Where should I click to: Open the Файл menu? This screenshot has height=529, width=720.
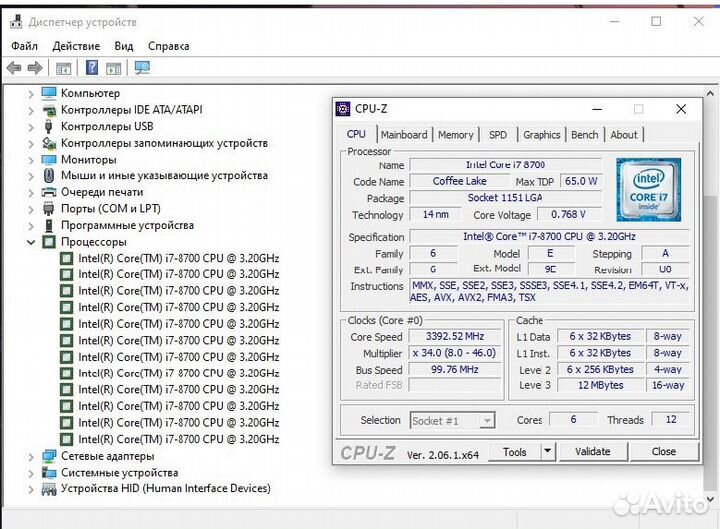[24, 46]
